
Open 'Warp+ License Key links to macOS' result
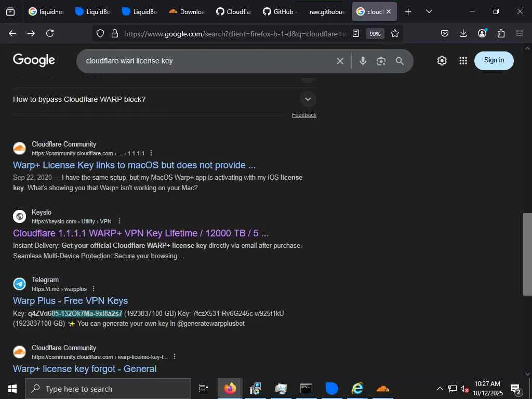[135, 165]
